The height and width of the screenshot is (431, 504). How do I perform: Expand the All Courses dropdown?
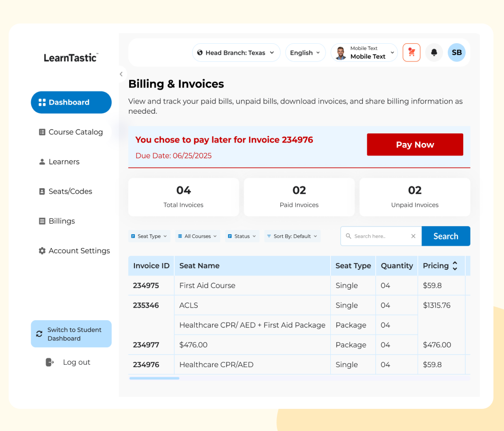pyautogui.click(x=197, y=236)
